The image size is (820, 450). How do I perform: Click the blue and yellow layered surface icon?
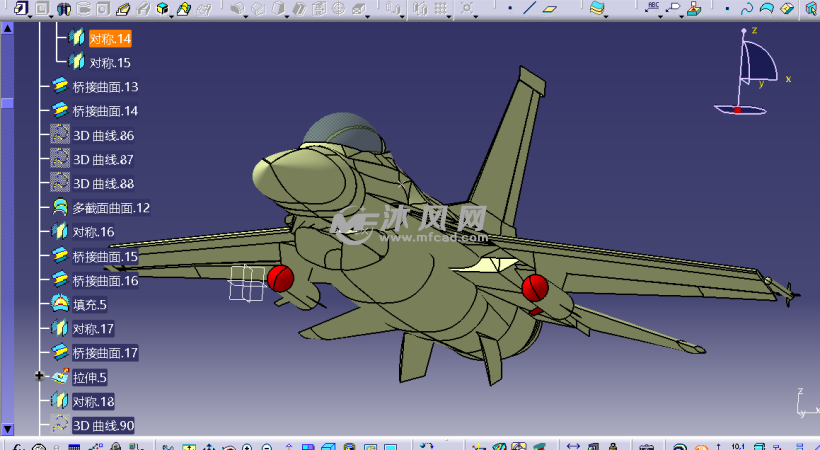coord(597,7)
